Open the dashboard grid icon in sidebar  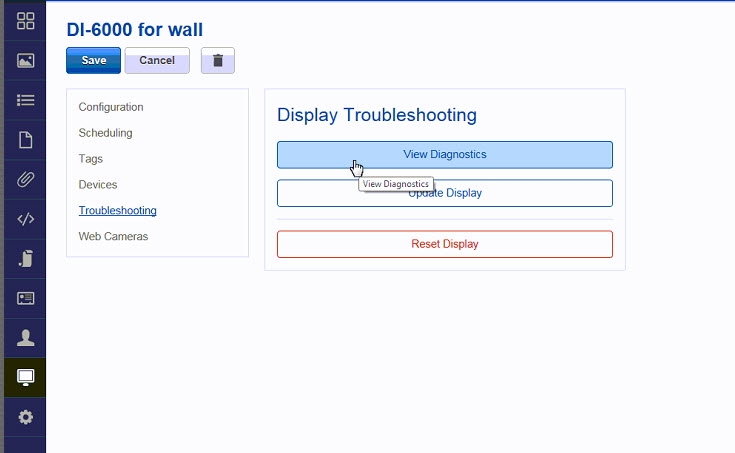pos(26,21)
